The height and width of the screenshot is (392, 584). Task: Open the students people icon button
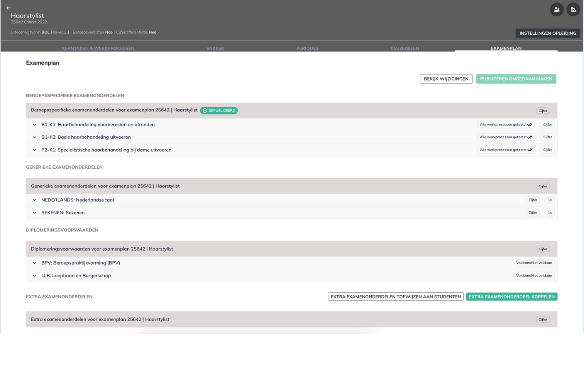coord(557,10)
